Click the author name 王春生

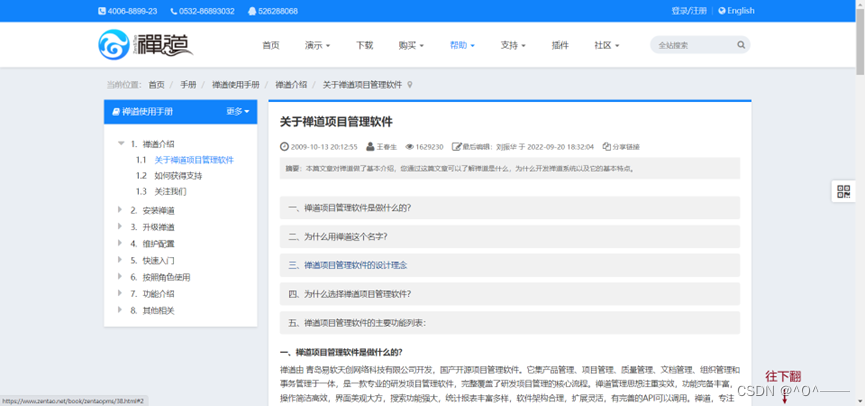point(387,147)
